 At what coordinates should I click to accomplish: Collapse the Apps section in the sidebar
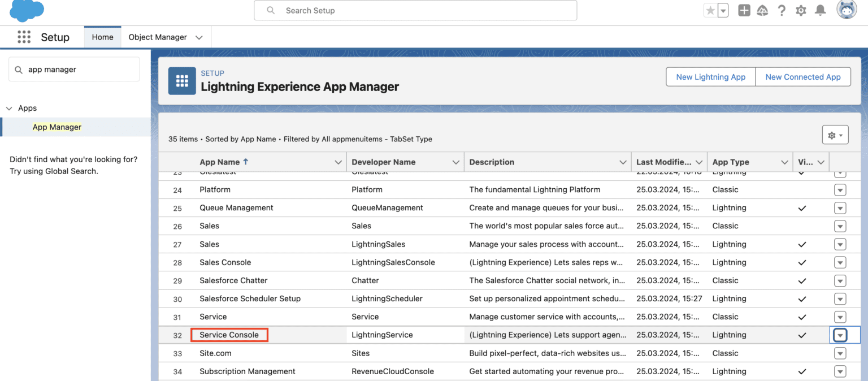coord(9,108)
